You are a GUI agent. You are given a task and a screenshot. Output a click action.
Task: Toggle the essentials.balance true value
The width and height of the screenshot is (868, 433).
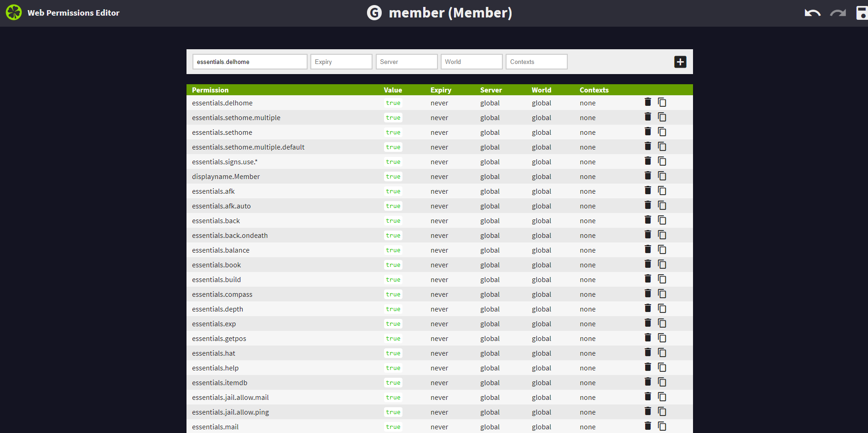point(393,250)
